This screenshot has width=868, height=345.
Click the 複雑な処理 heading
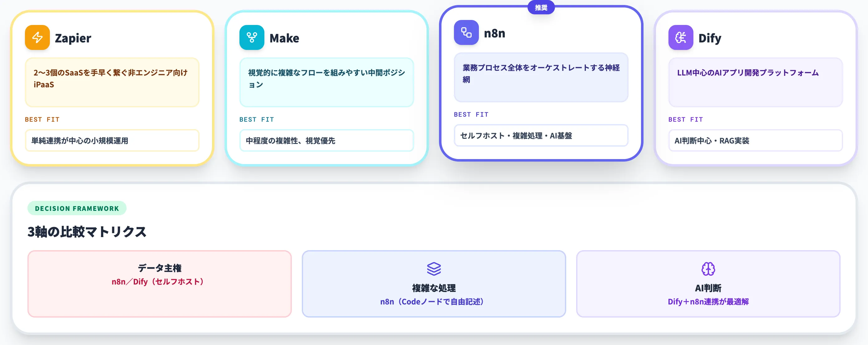click(434, 288)
